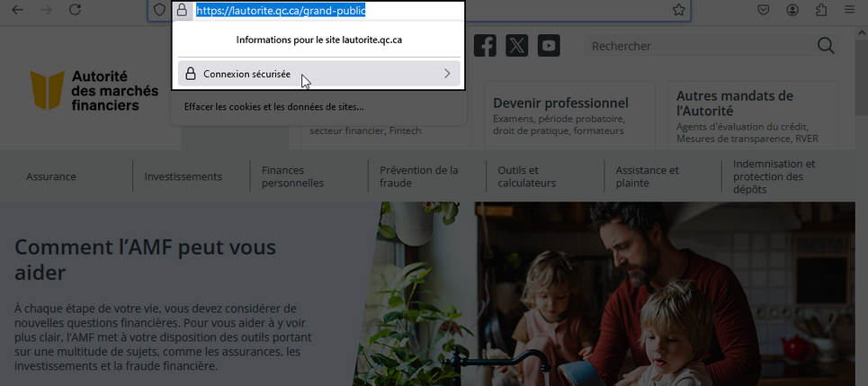Expand the Connexion sécurisée chevron arrow
This screenshot has width=868, height=386.
pos(447,74)
